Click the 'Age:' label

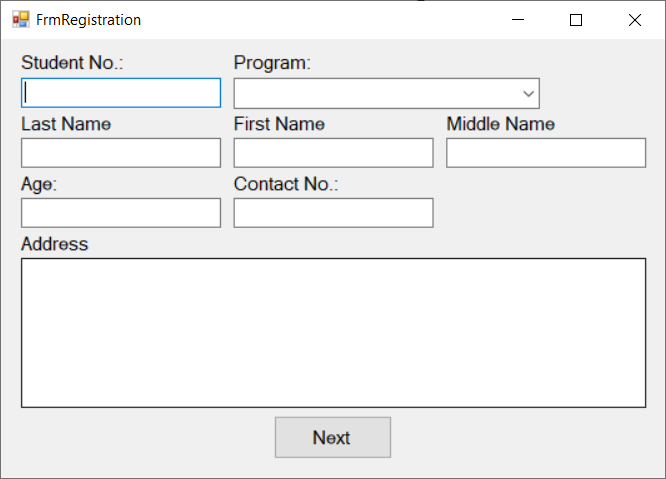[x=39, y=185]
